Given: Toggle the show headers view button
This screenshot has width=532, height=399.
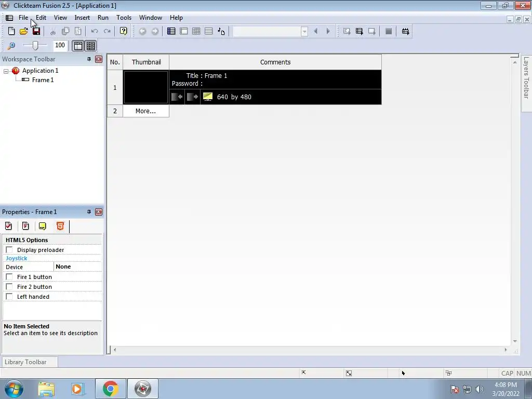Looking at the screenshot, I should 78,46.
